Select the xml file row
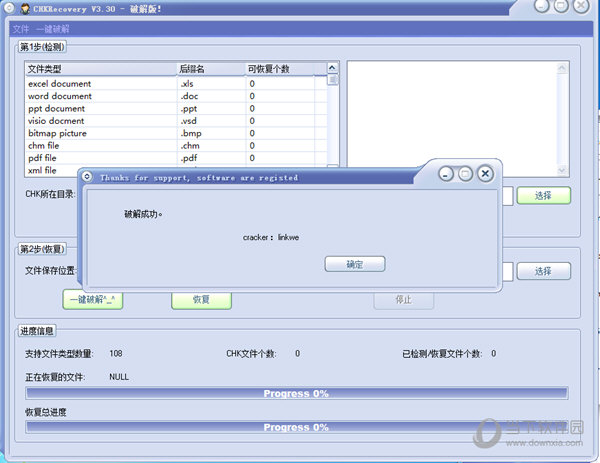This screenshot has width=600, height=463. pos(52,170)
